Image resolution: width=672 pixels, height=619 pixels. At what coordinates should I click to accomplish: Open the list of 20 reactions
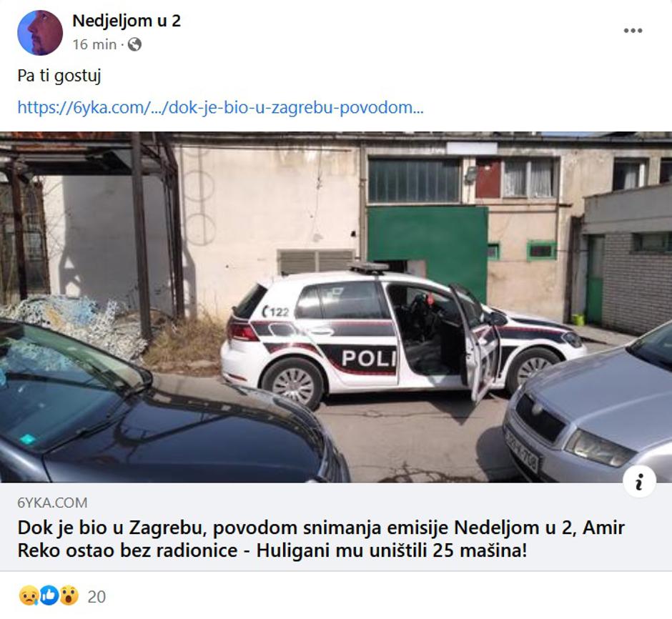coord(97,597)
